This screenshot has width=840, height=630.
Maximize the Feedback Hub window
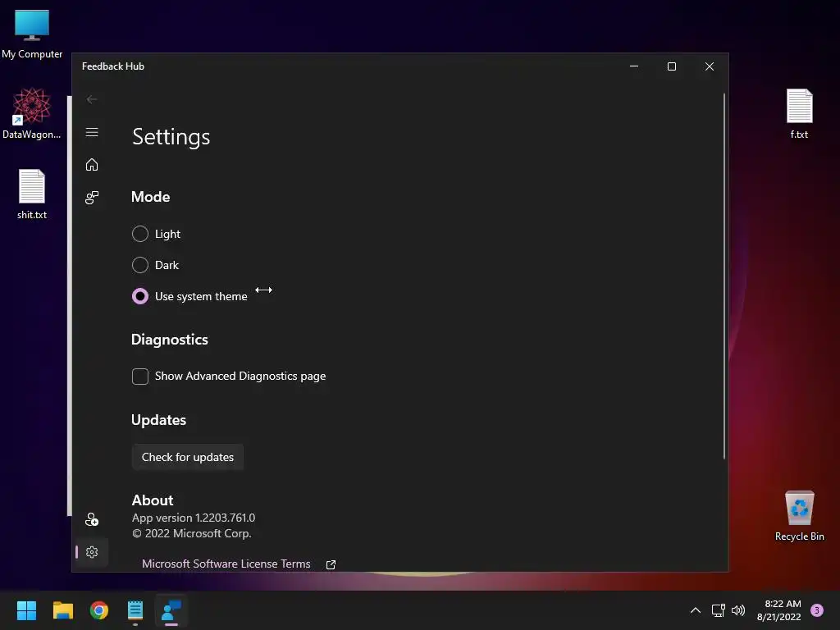pos(672,66)
